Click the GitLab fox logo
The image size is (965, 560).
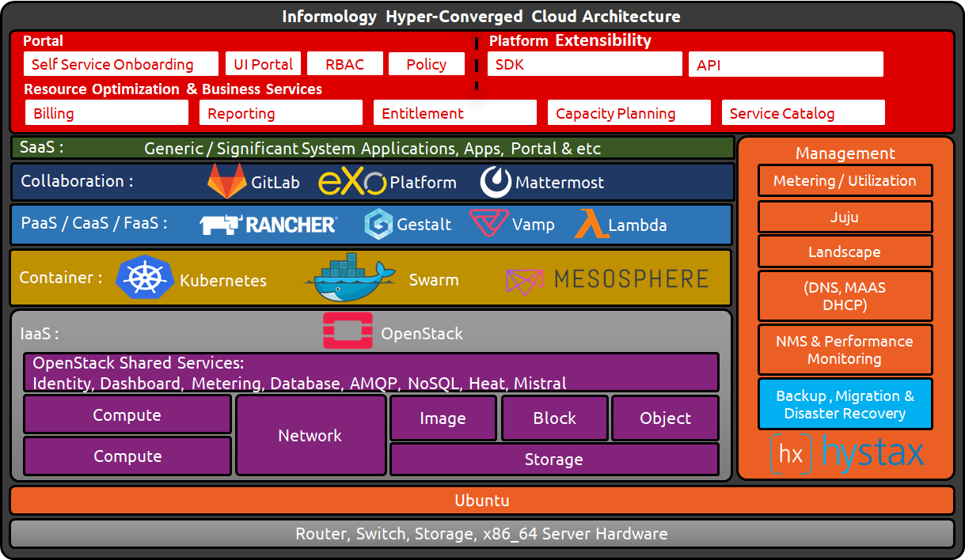point(226,181)
